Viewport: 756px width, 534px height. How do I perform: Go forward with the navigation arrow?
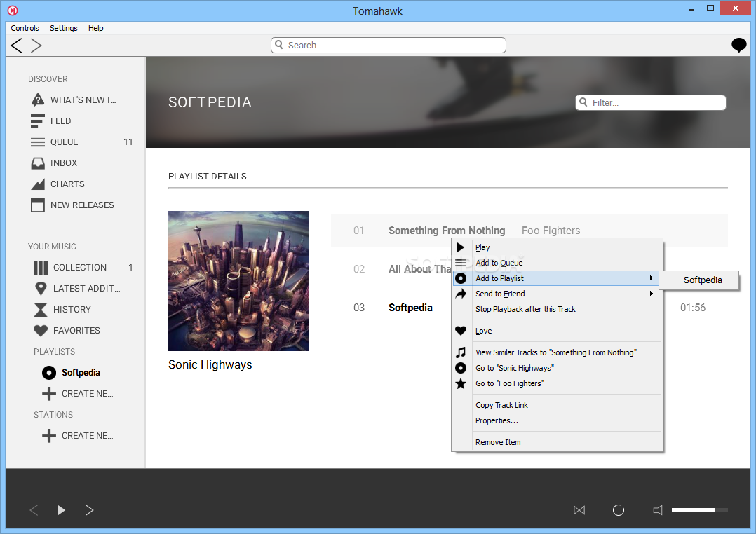(36, 46)
